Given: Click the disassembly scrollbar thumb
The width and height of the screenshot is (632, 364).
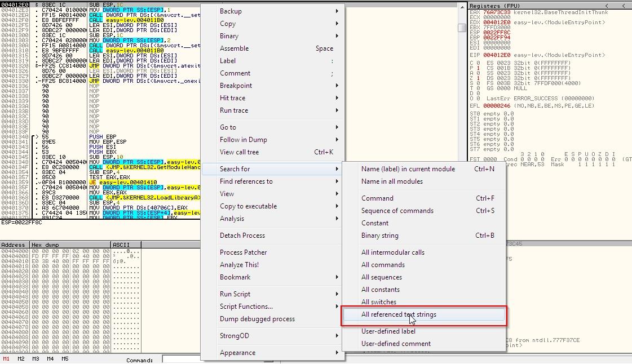Looking at the screenshot, I should click(x=462, y=28).
